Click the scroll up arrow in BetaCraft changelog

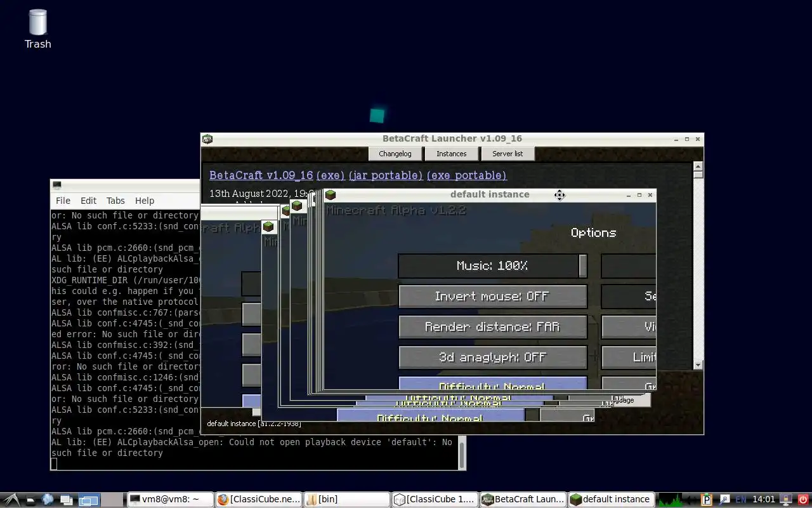pyautogui.click(x=698, y=166)
